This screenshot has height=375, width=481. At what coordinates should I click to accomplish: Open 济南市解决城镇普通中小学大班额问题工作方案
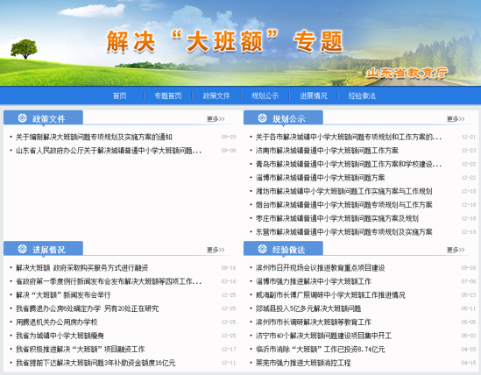tap(327, 151)
